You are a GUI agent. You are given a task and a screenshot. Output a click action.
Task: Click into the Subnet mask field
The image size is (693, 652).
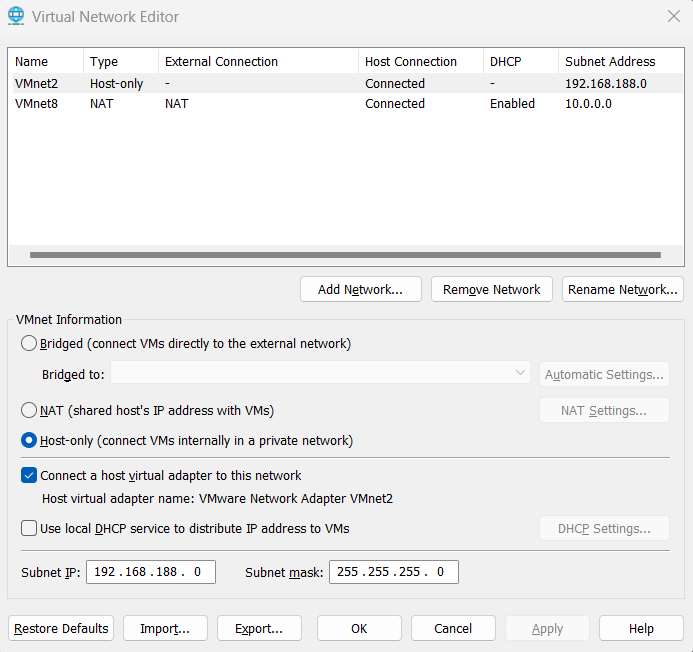point(393,573)
